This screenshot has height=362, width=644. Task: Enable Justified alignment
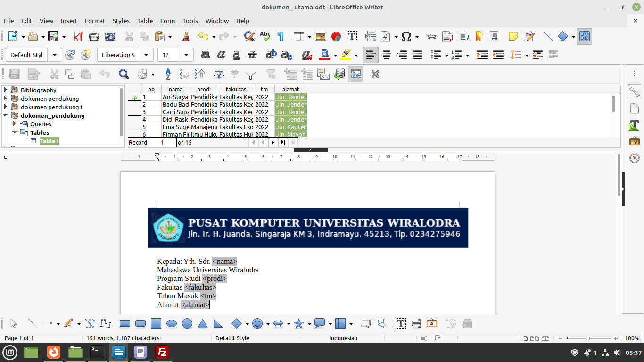(x=418, y=55)
